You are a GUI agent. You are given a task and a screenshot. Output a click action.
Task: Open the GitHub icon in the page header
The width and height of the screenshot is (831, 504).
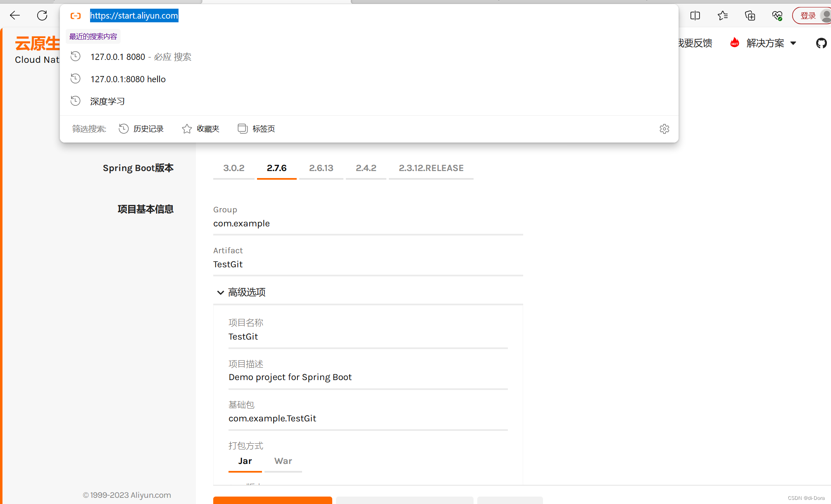(821, 43)
